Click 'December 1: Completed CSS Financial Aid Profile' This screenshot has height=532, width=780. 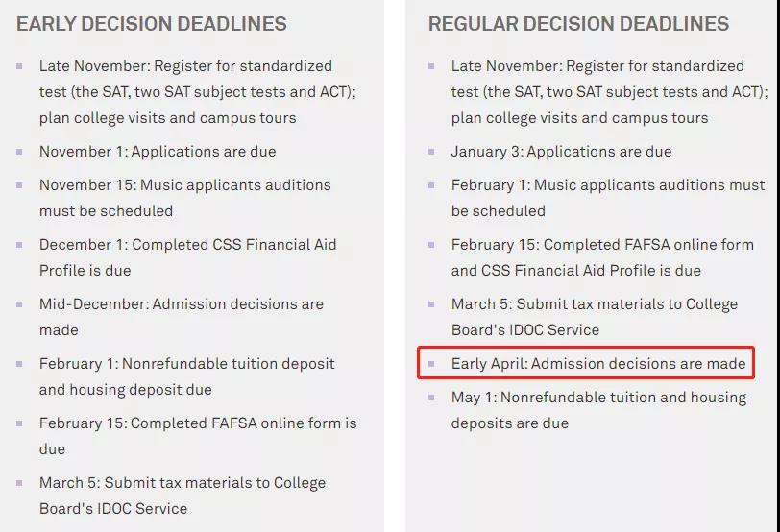[x=187, y=257]
